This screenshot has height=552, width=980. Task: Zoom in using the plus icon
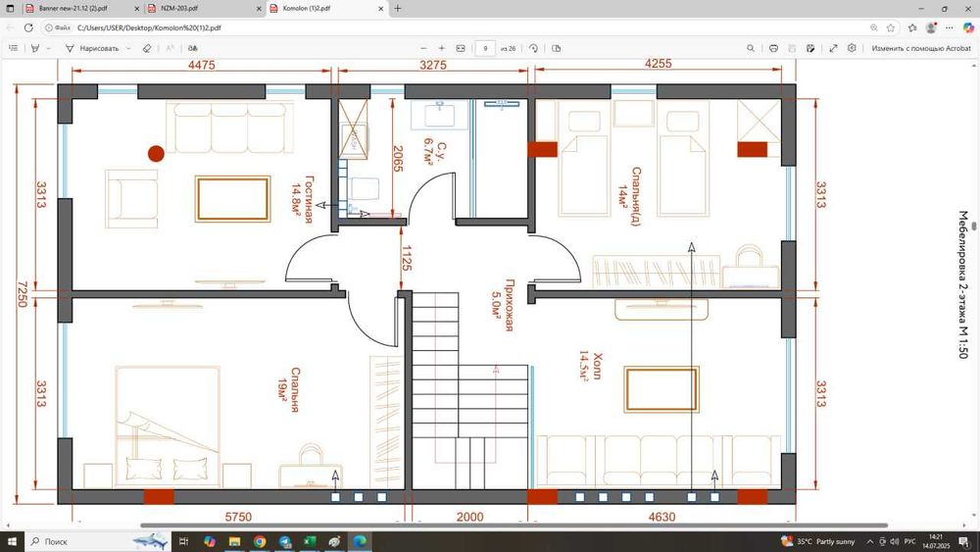(442, 48)
